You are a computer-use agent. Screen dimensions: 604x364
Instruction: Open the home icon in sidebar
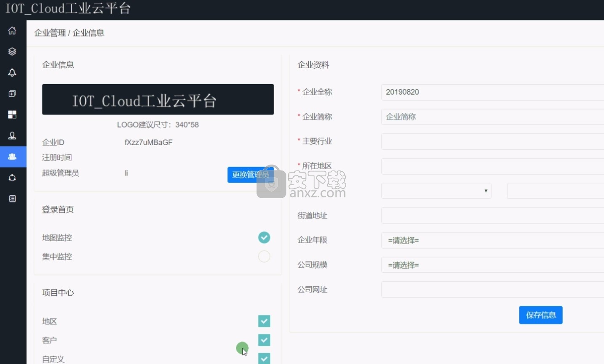[12, 30]
